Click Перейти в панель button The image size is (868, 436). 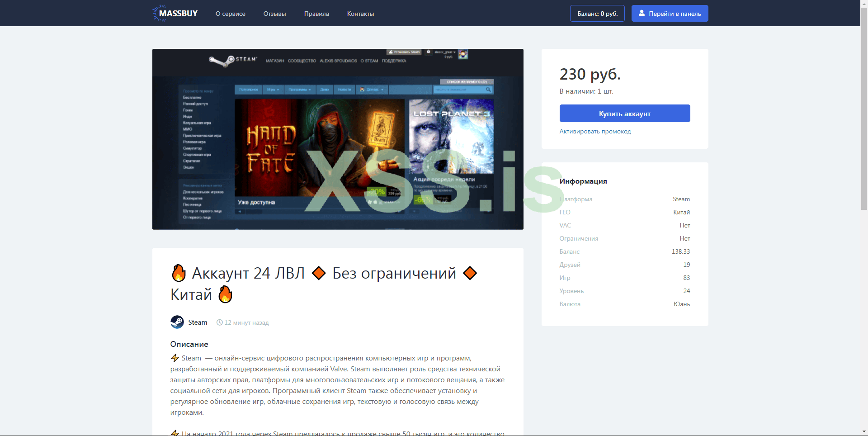(x=670, y=14)
